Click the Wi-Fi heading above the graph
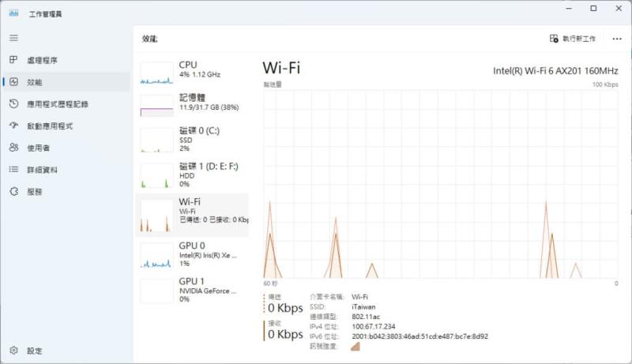Screen dimensions: 632x364 [281, 68]
